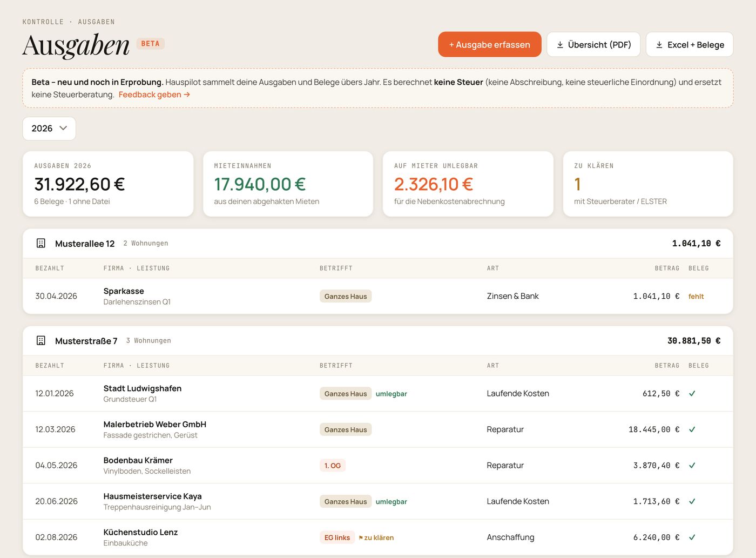Click the Musterstraße 7 building icon
Screen dimensions: 756x558
[40, 340]
